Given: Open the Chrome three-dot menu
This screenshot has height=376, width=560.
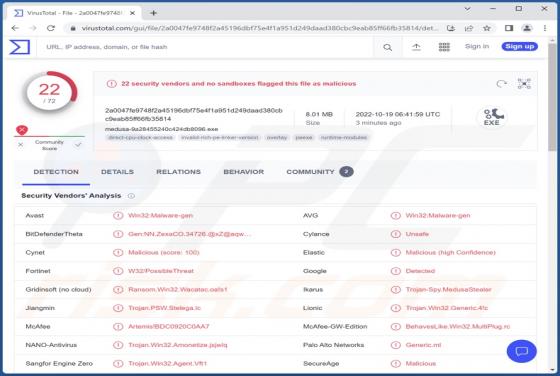Looking at the screenshot, I should click(545, 28).
